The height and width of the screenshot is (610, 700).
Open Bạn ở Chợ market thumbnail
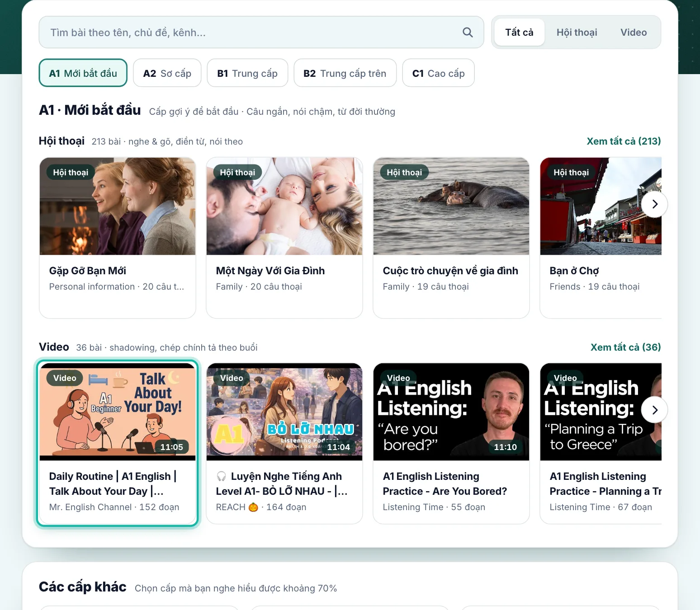(601, 206)
